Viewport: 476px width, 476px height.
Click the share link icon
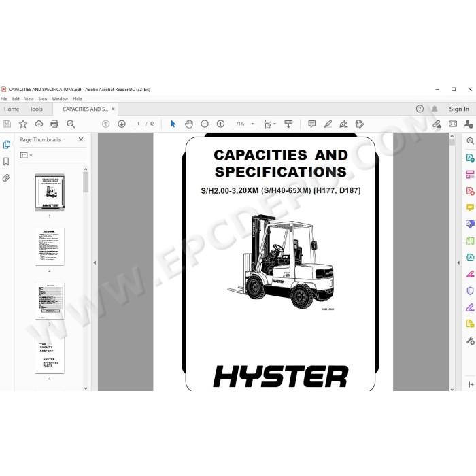(x=437, y=124)
